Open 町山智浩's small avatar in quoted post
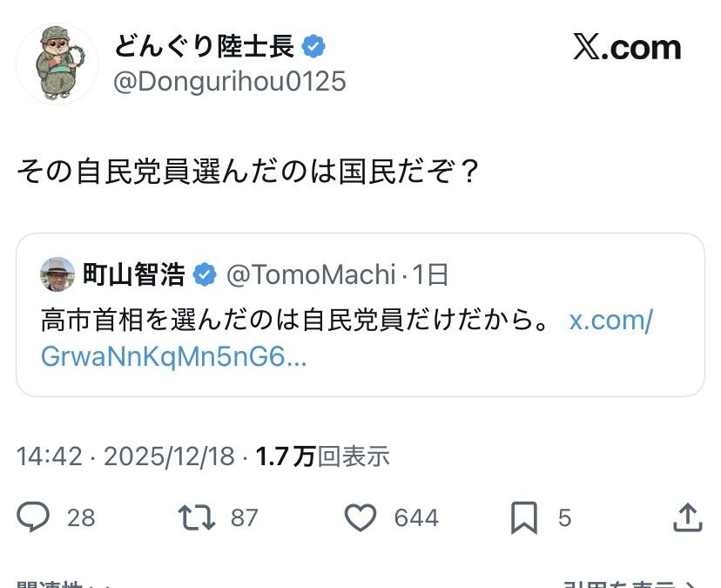 [x=57, y=274]
